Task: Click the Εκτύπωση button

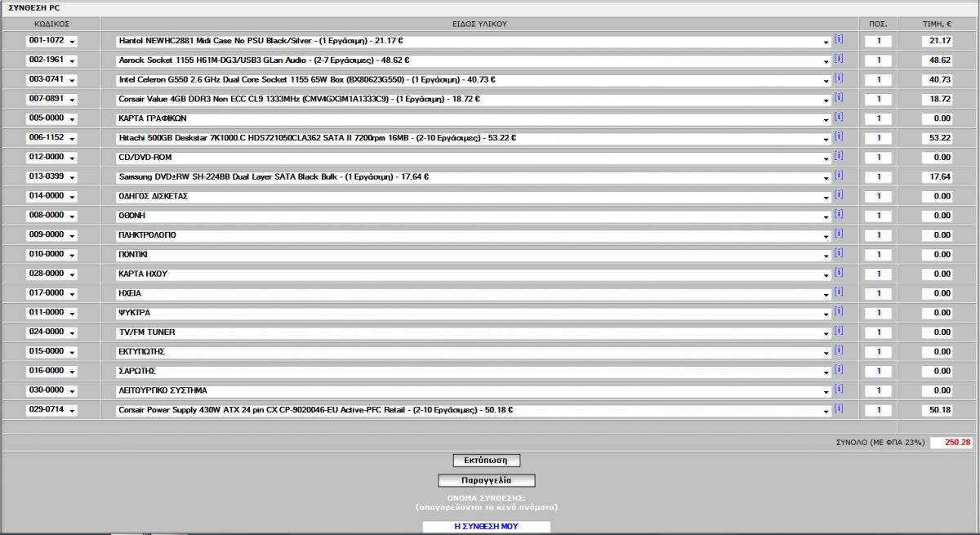Action: tap(487, 461)
